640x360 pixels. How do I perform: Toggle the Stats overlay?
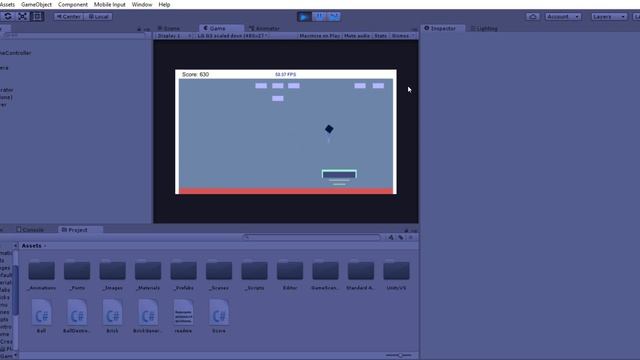click(x=380, y=36)
